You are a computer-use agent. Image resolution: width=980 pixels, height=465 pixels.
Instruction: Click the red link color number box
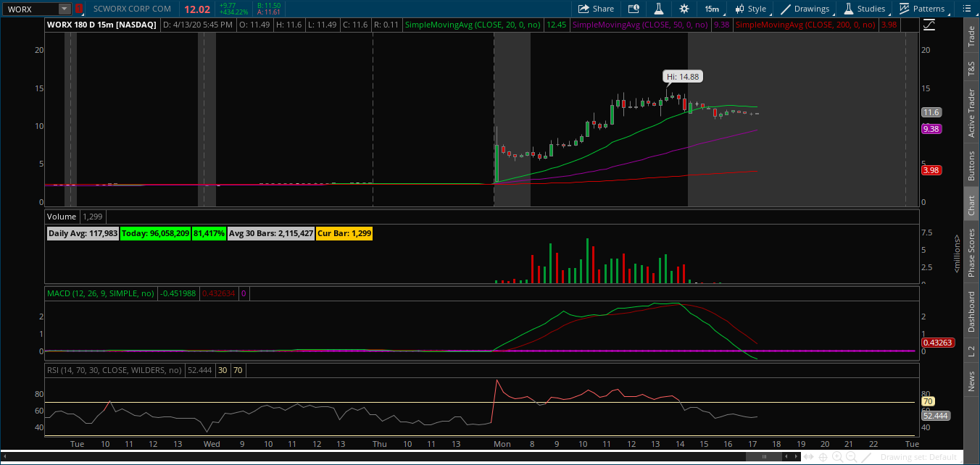[x=79, y=9]
